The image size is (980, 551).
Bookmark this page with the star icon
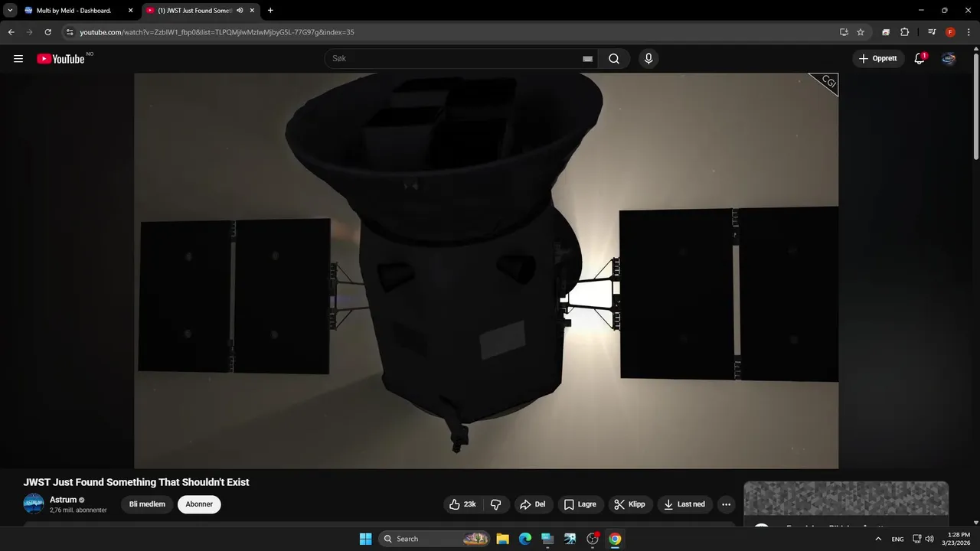(861, 32)
